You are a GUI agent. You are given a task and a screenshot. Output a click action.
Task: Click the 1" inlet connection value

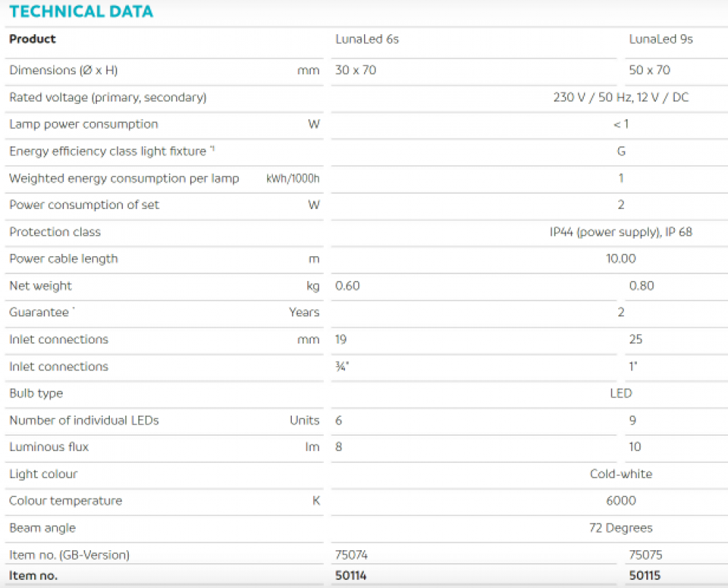[633, 366]
